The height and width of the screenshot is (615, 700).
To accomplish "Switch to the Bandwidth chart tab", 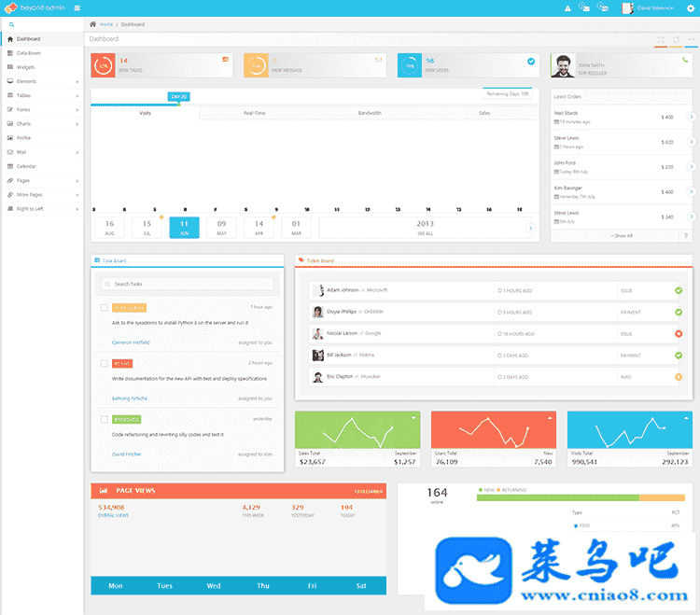I will [370, 113].
